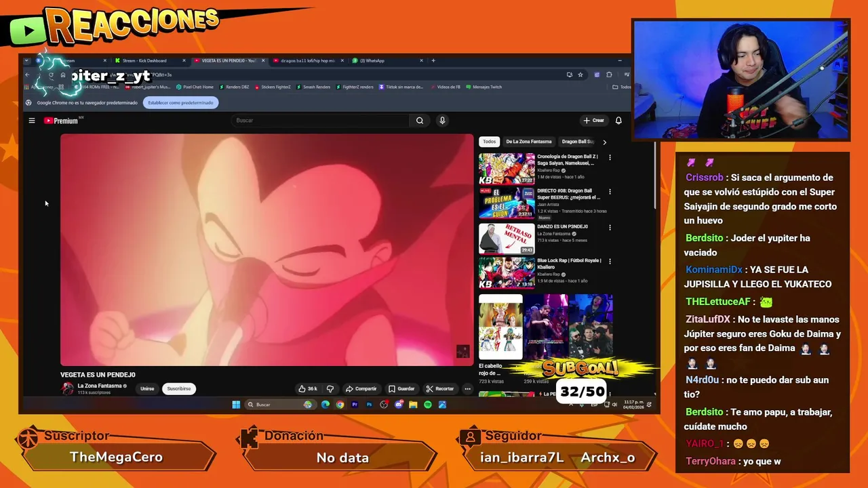This screenshot has height=488, width=868.
Task: Click into the YouTube Buscar search field
Action: pyautogui.click(x=320, y=121)
